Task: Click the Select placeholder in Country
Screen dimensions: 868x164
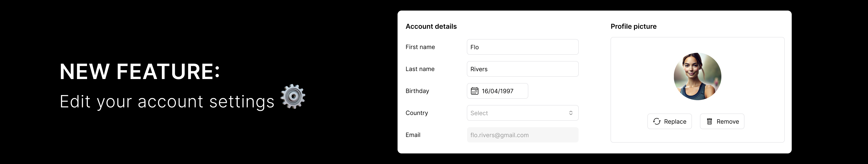Action: tap(479, 113)
